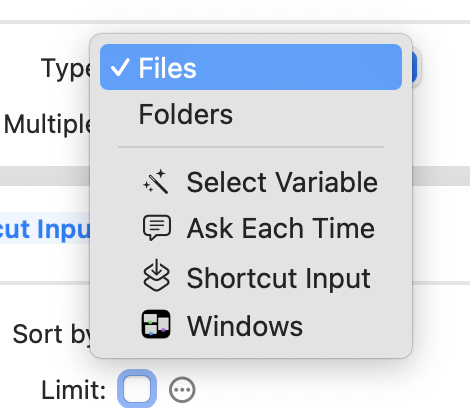Open the ellipsis circle button beside Limit

tap(182, 390)
